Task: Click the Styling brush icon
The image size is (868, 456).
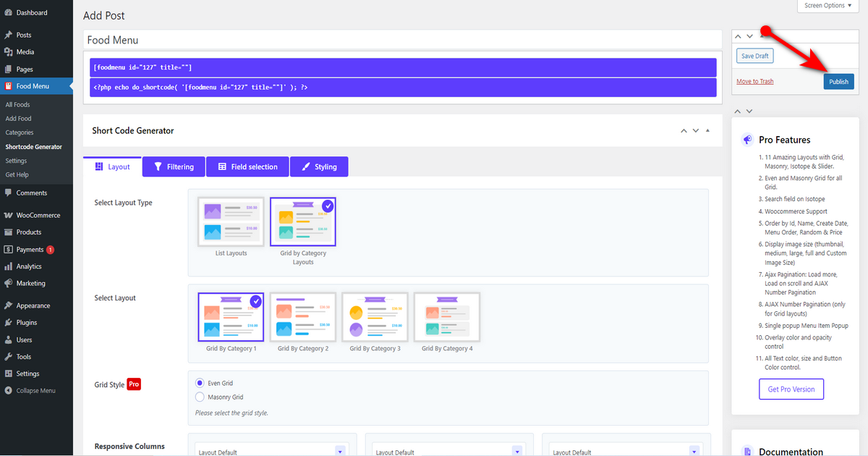Action: tap(306, 166)
